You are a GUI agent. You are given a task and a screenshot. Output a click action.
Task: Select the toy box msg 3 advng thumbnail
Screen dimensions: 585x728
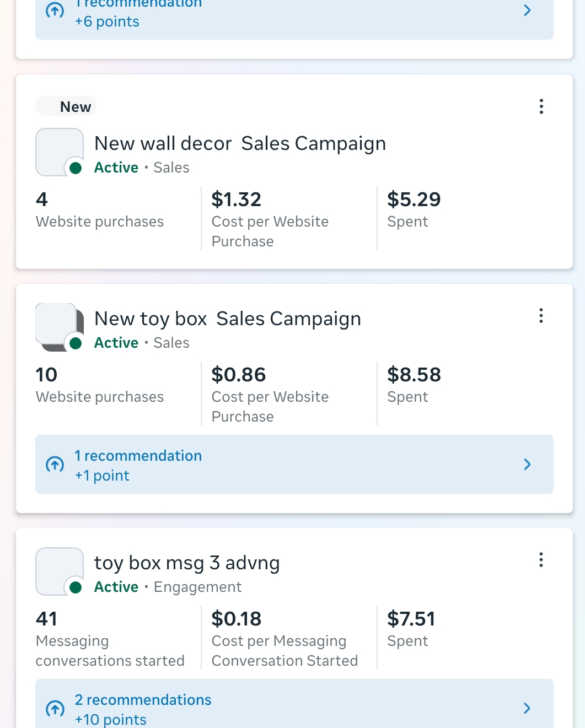click(x=59, y=571)
